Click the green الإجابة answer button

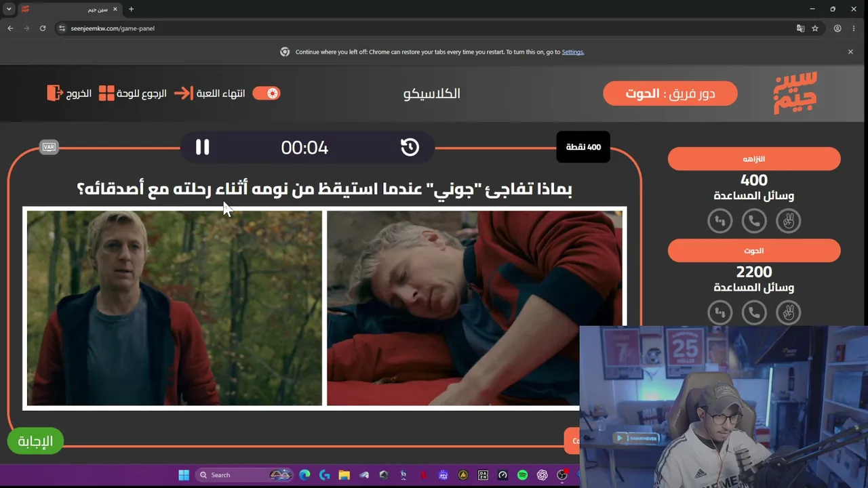(35, 441)
